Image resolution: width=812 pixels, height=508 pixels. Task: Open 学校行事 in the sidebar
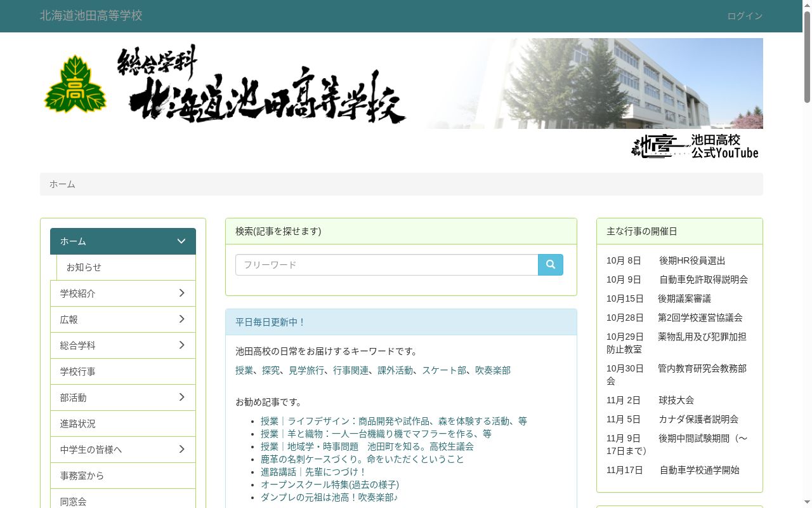tap(123, 371)
